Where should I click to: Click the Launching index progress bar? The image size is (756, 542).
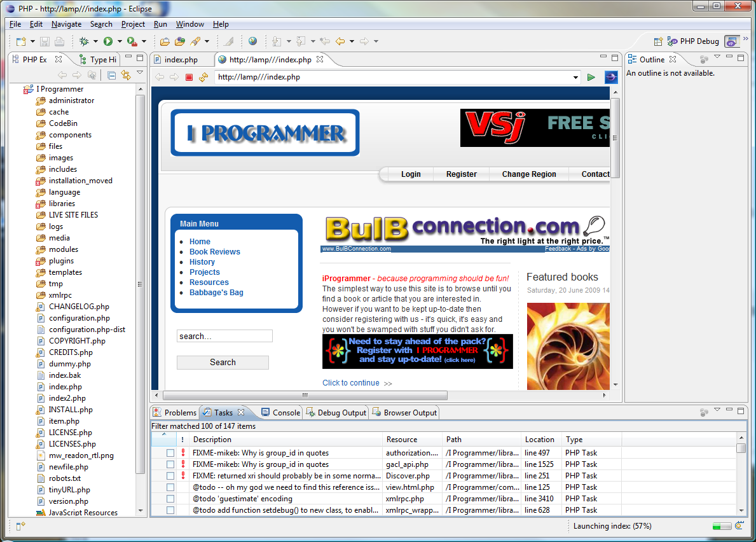722,526
